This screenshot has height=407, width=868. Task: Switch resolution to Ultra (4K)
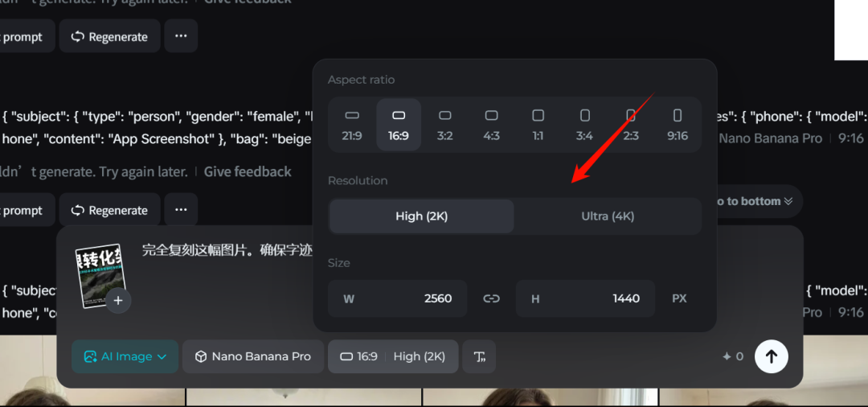click(x=608, y=216)
